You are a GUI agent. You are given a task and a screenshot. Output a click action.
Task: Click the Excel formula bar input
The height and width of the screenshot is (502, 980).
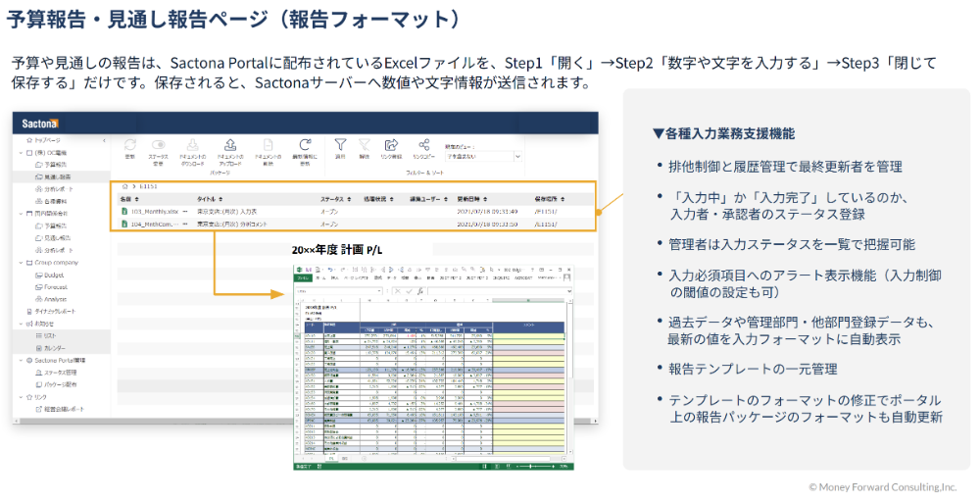click(497, 291)
